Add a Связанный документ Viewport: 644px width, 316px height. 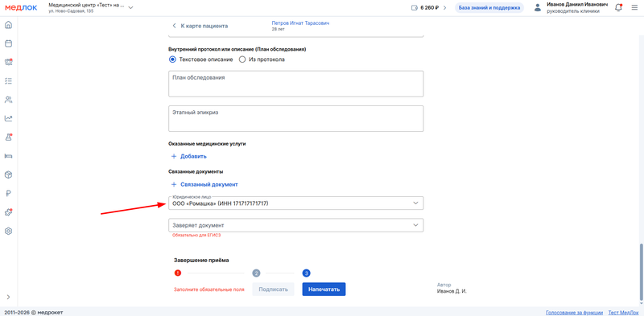[204, 185]
